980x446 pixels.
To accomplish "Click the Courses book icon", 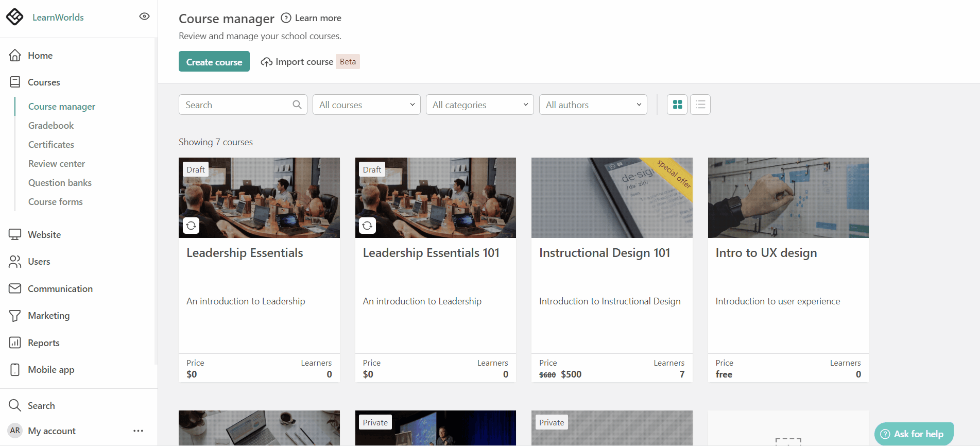I will click(x=15, y=82).
